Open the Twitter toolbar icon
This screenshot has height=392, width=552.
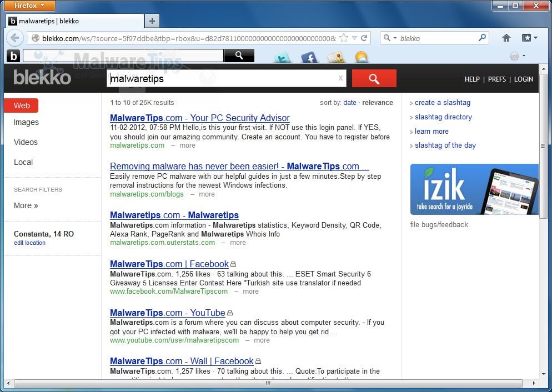click(282, 57)
